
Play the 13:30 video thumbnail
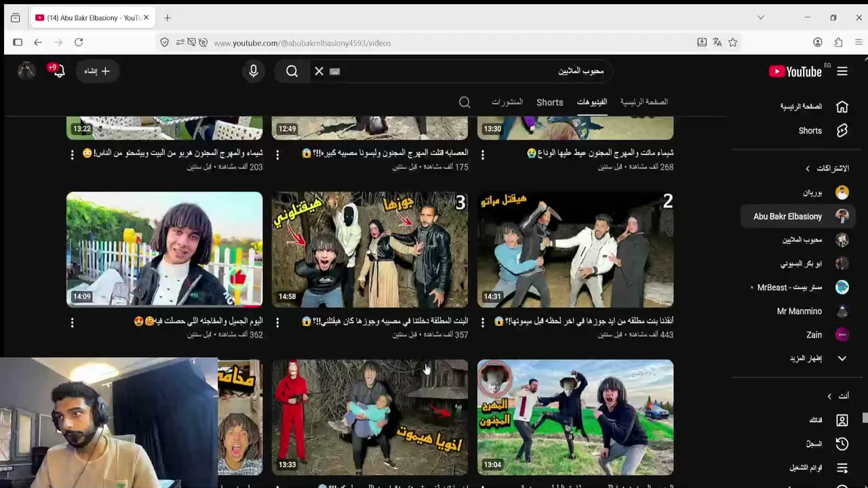pos(575,128)
